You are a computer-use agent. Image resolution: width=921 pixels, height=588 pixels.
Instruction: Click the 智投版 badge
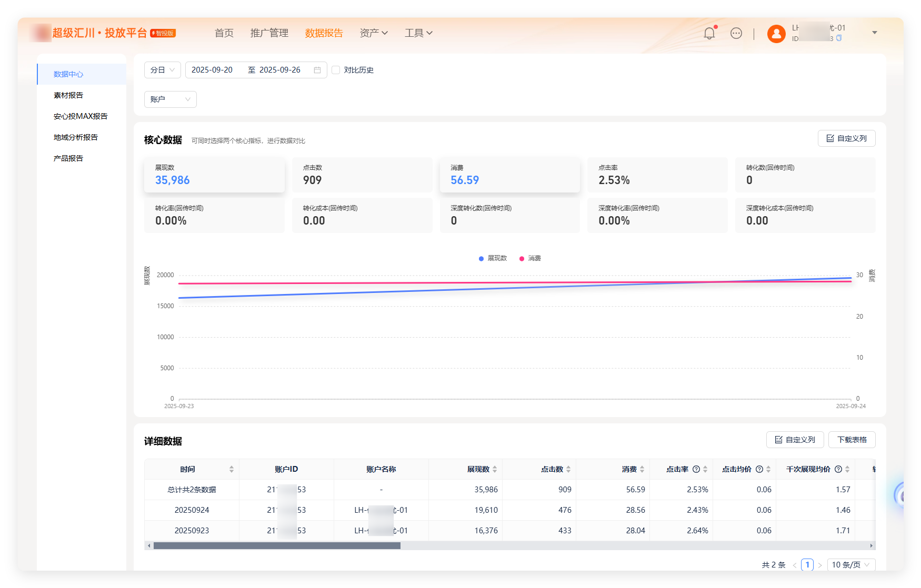pos(163,33)
